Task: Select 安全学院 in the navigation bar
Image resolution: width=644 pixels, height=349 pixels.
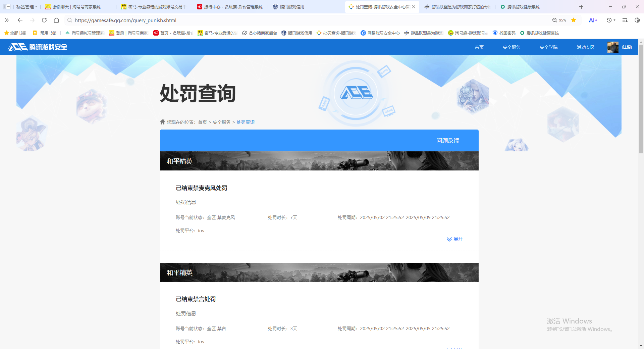Action: pyautogui.click(x=548, y=47)
